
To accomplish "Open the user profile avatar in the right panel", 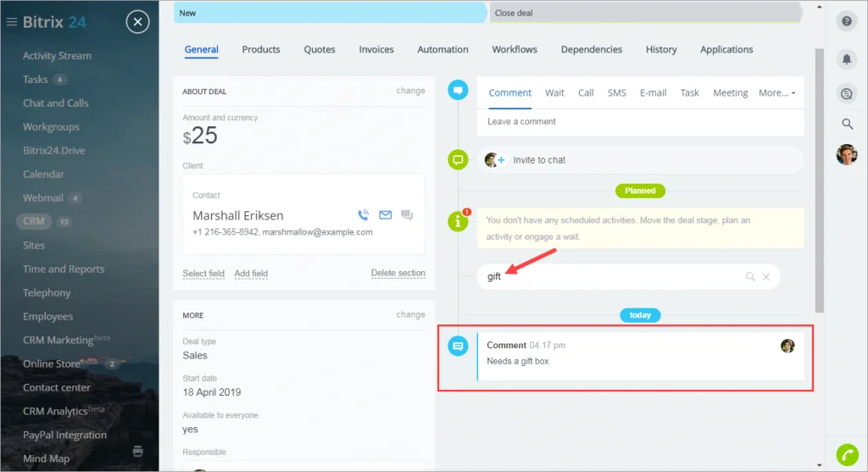I will 847,154.
